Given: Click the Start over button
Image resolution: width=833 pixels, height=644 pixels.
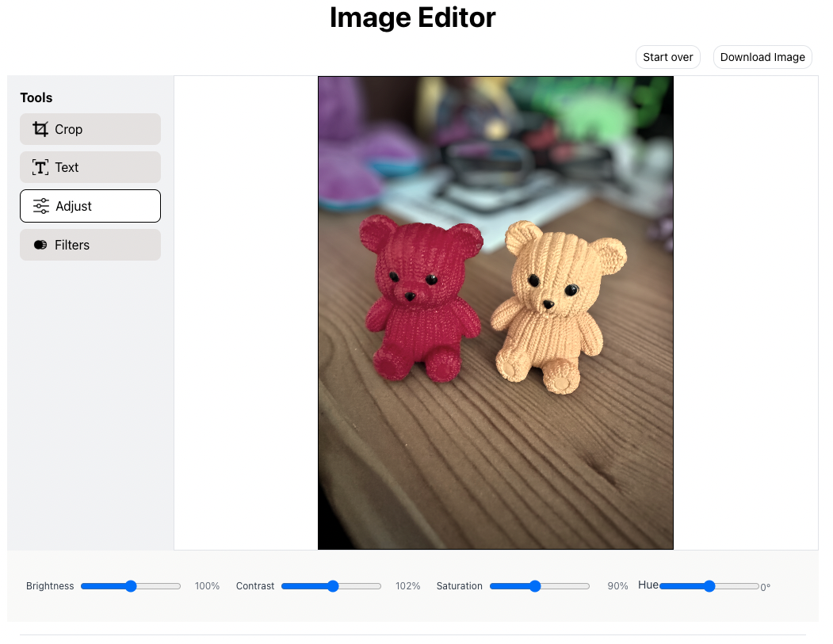Looking at the screenshot, I should [x=667, y=56].
